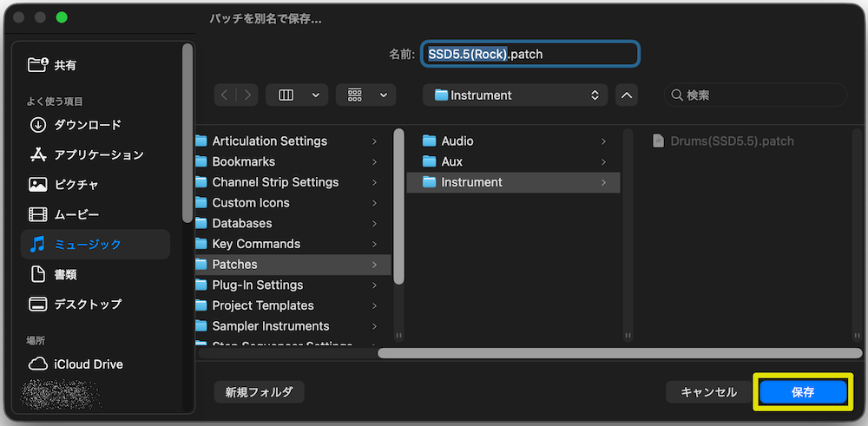The width and height of the screenshot is (868, 426).
Task: Select デスクトップ in the sidebar
Action: (x=95, y=305)
